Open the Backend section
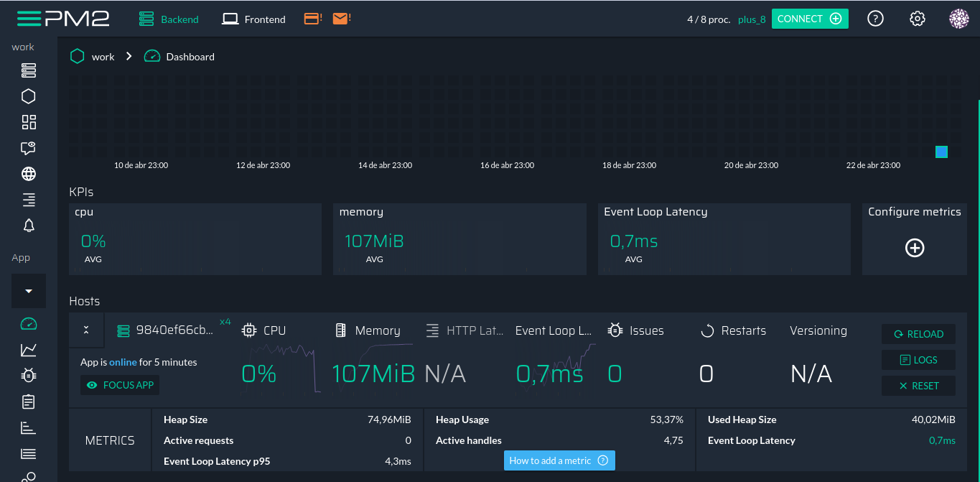 point(168,19)
